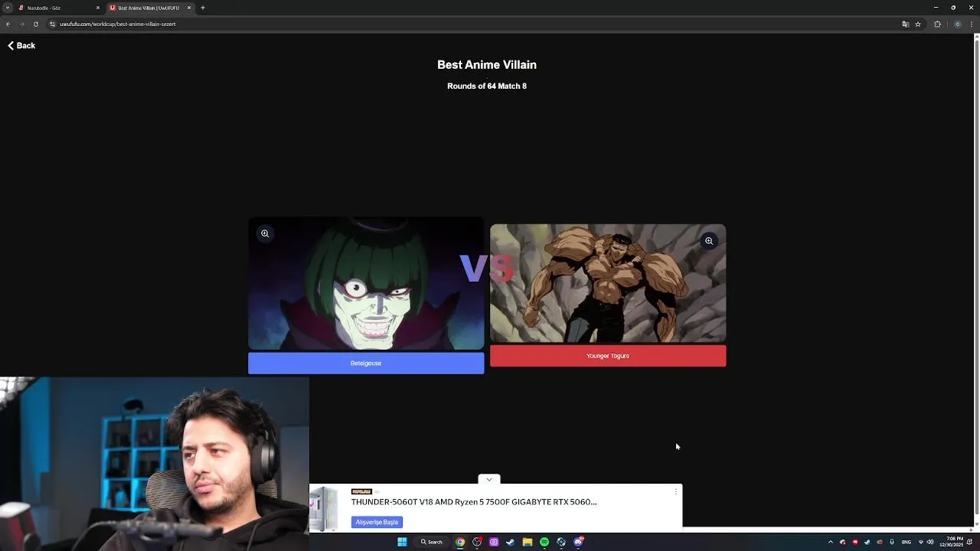Open a new browser tab
The height and width of the screenshot is (551, 980).
click(203, 8)
